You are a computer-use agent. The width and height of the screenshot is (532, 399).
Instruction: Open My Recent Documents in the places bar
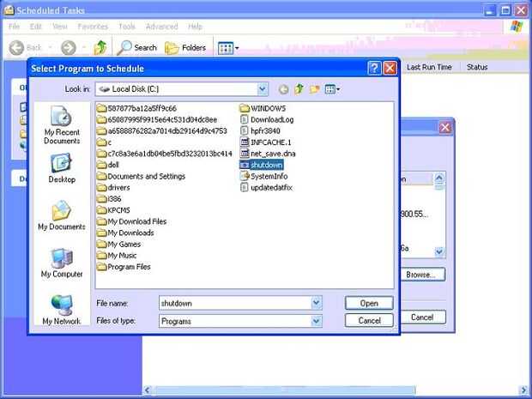[x=62, y=125]
